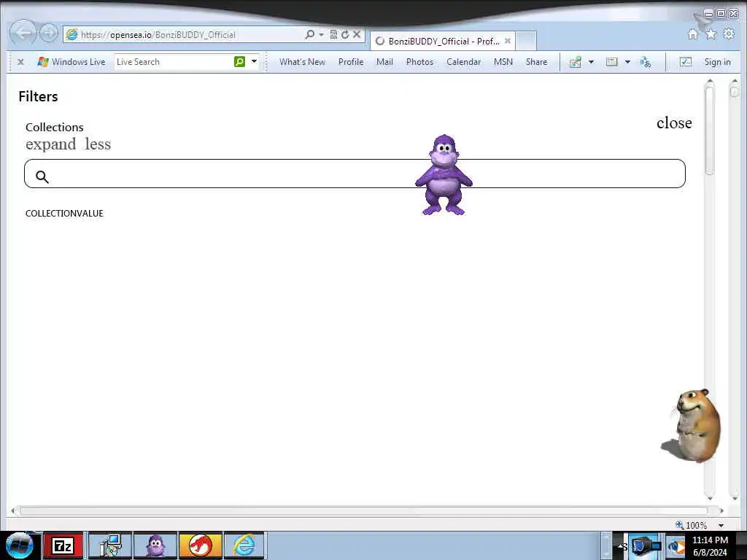Open the Tools gear menu
This screenshot has width=747, height=560.
(x=729, y=34)
